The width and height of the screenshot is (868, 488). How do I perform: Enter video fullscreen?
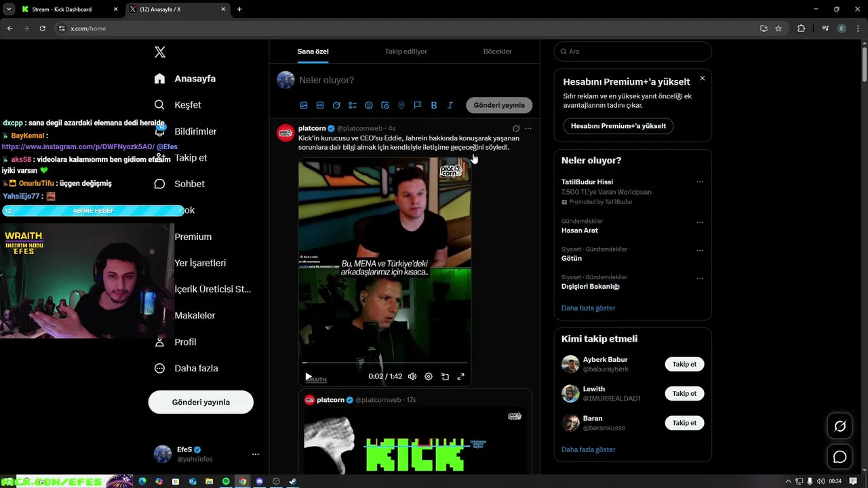pyautogui.click(x=461, y=376)
